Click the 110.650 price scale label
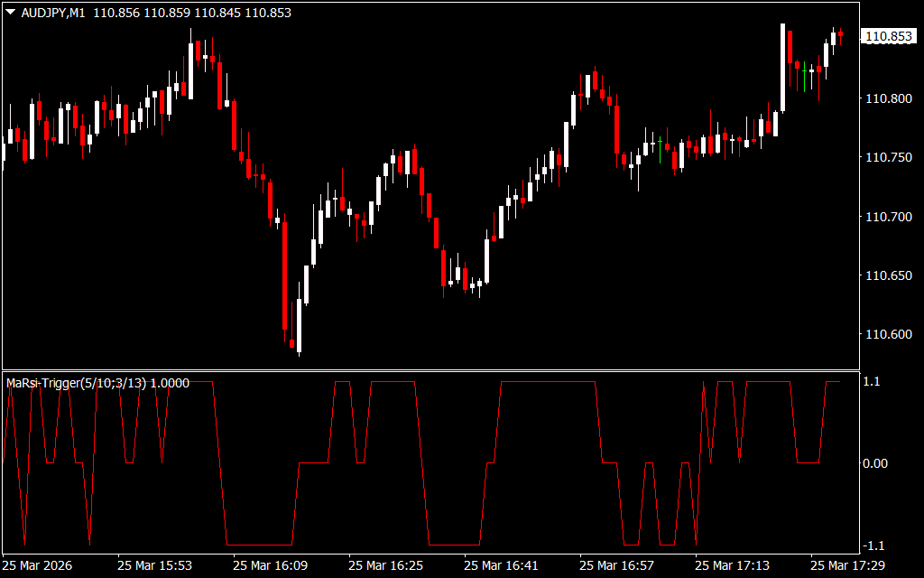The height and width of the screenshot is (578, 924). click(x=888, y=275)
